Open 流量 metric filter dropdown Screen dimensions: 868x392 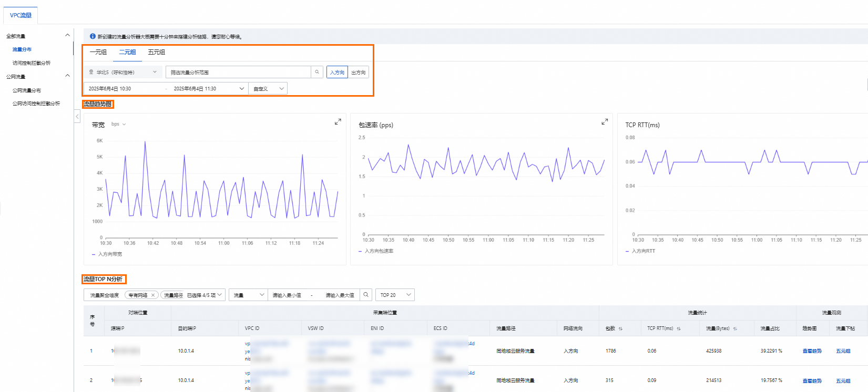pos(248,295)
